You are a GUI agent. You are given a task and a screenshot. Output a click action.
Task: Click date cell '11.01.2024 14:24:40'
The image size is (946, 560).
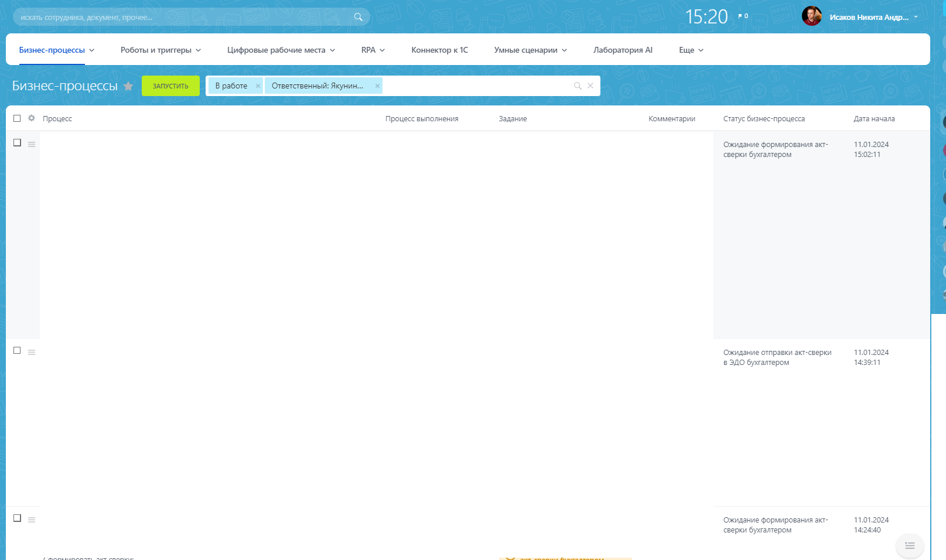click(871, 525)
